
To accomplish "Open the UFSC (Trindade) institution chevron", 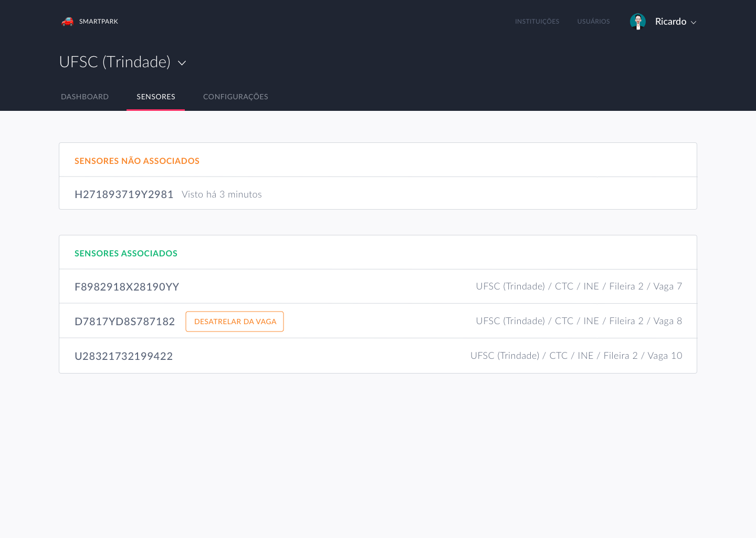I will pos(182,63).
